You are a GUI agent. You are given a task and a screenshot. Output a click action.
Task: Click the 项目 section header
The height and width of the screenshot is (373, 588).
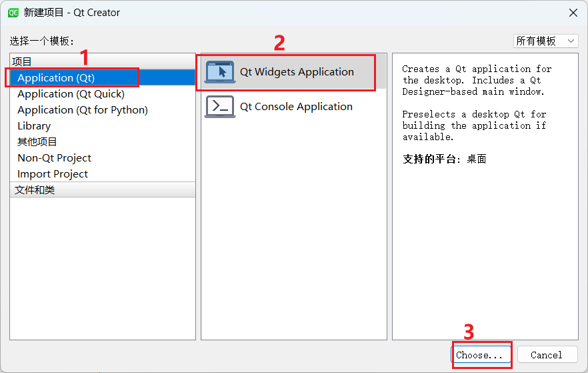(x=103, y=61)
